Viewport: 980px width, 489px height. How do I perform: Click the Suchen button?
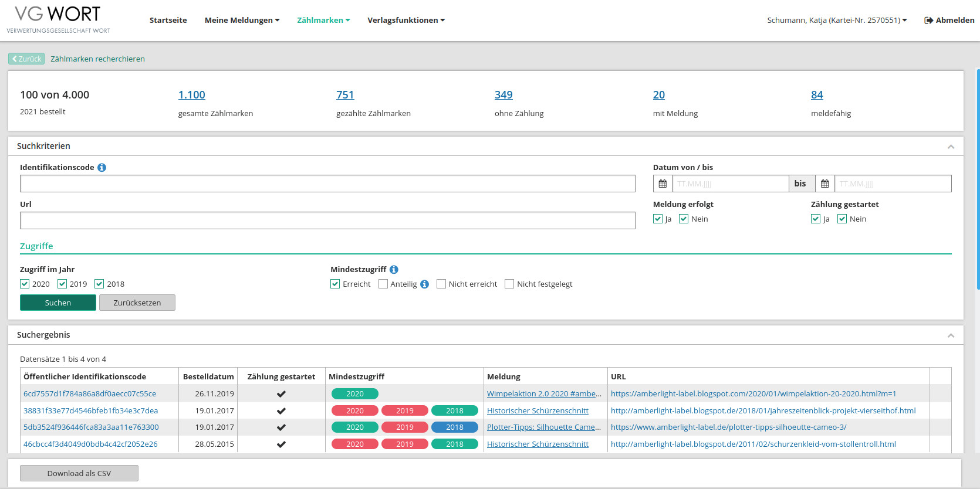tap(58, 303)
